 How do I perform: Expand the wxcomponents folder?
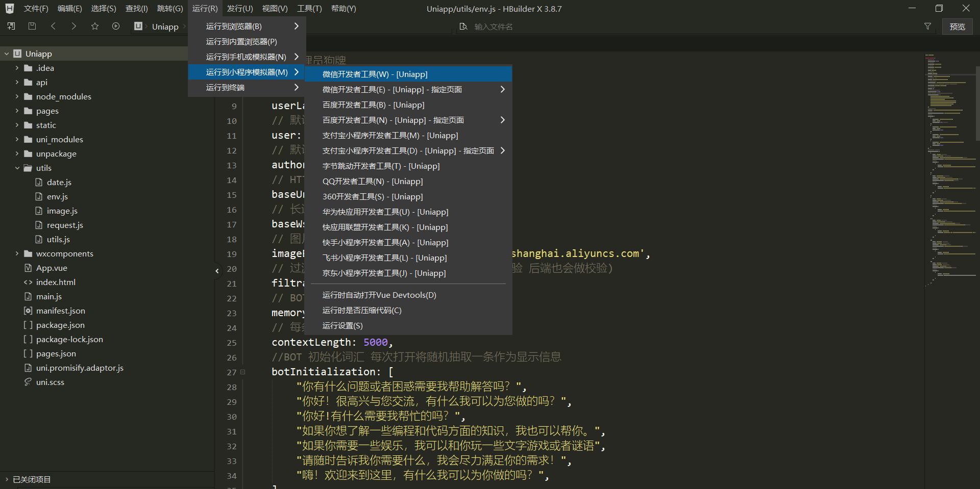[x=17, y=253]
